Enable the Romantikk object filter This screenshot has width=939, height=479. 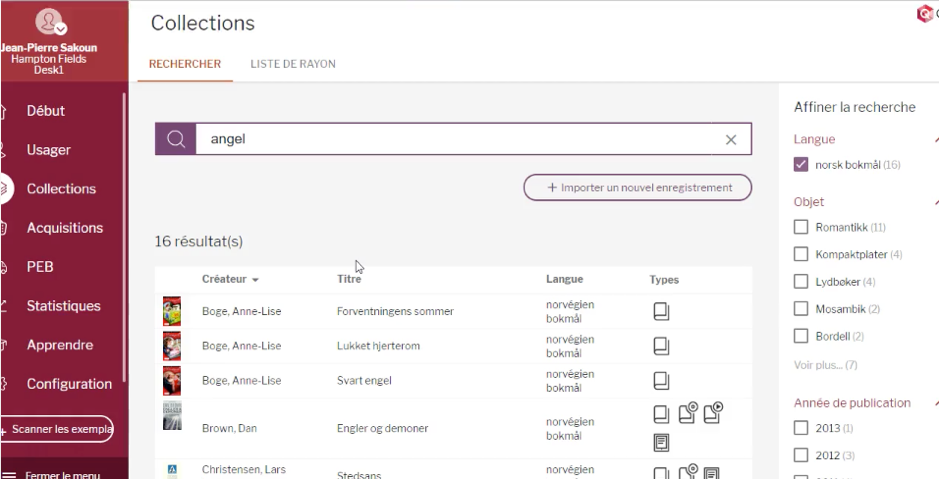pyautogui.click(x=801, y=228)
